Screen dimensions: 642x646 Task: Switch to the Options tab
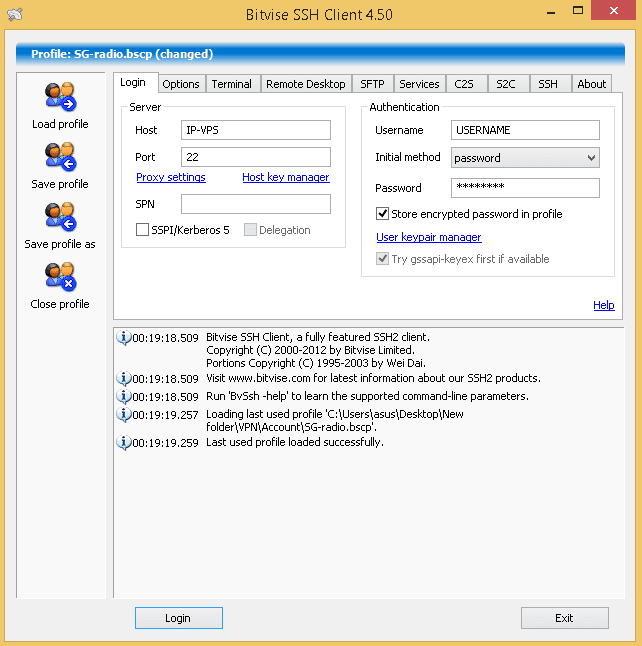coord(181,84)
